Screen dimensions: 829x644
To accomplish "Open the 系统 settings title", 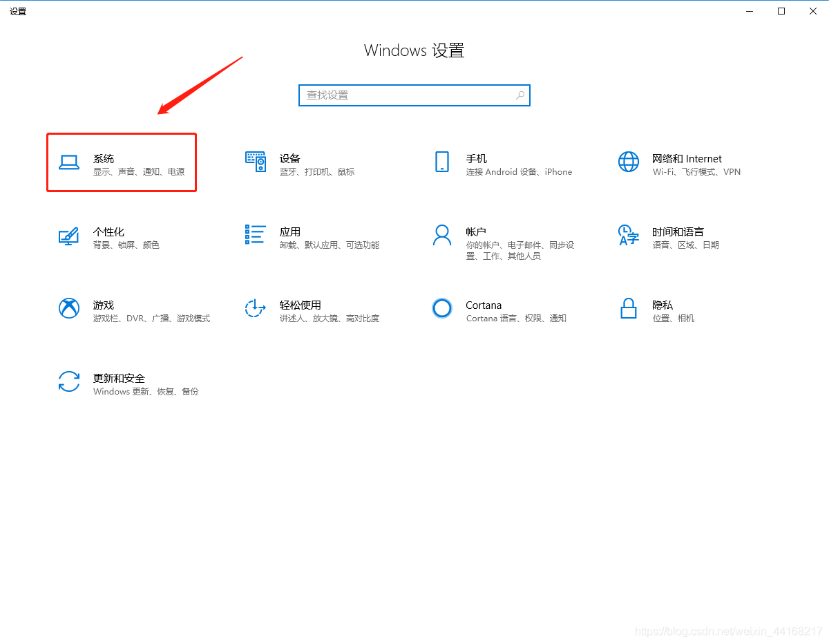I will tap(104, 159).
